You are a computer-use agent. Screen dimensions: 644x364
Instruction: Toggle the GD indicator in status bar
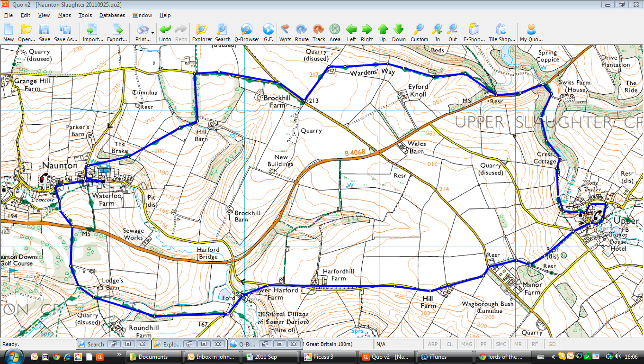tap(552, 344)
